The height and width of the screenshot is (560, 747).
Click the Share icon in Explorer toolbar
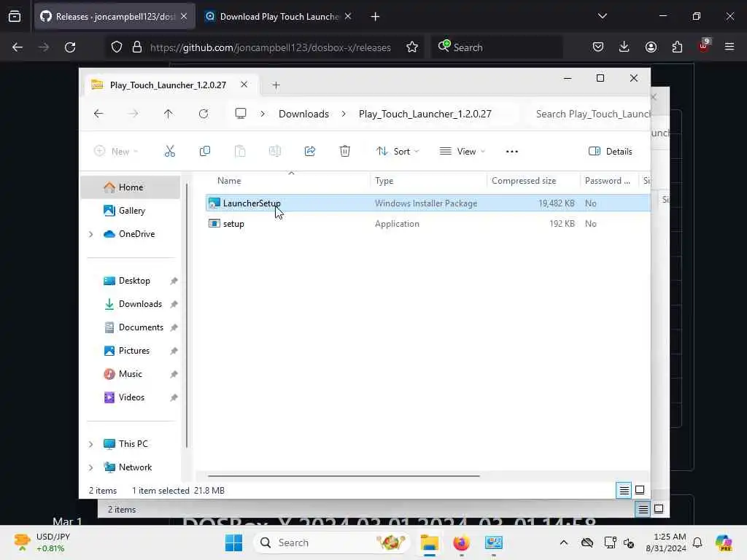tap(309, 152)
